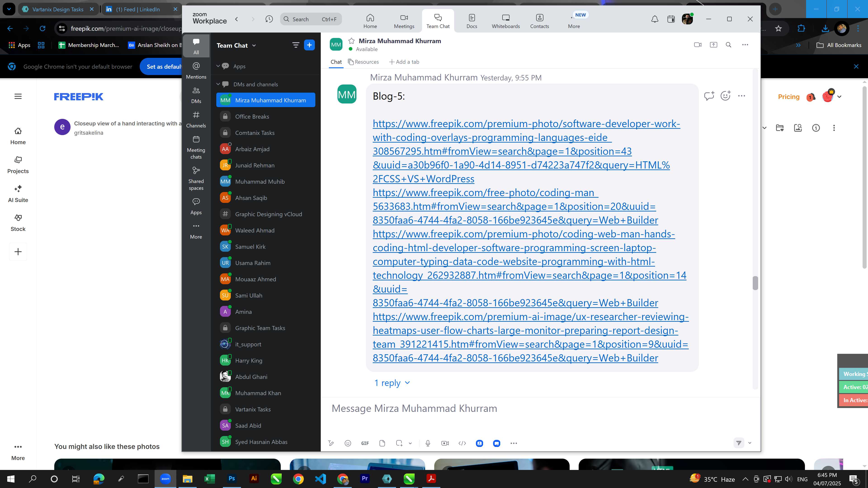The image size is (868, 488).
Task: Open Pricing link on Freepik
Action: pyautogui.click(x=788, y=97)
